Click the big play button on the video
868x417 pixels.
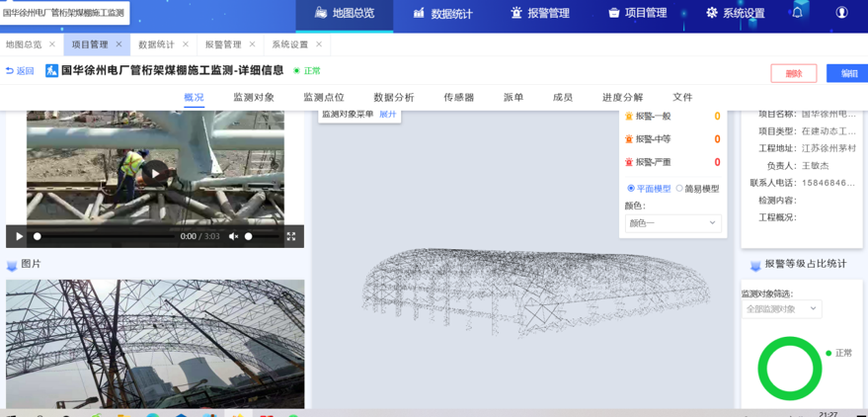[x=155, y=174]
